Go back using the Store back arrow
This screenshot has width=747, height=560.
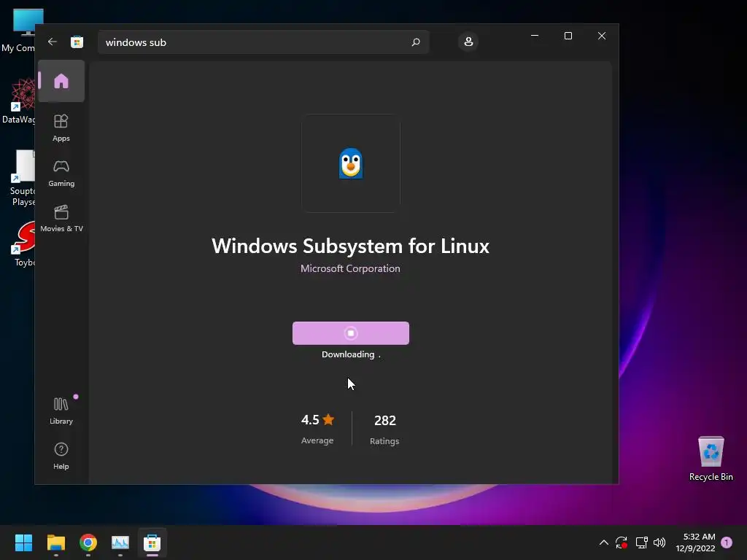pos(53,42)
